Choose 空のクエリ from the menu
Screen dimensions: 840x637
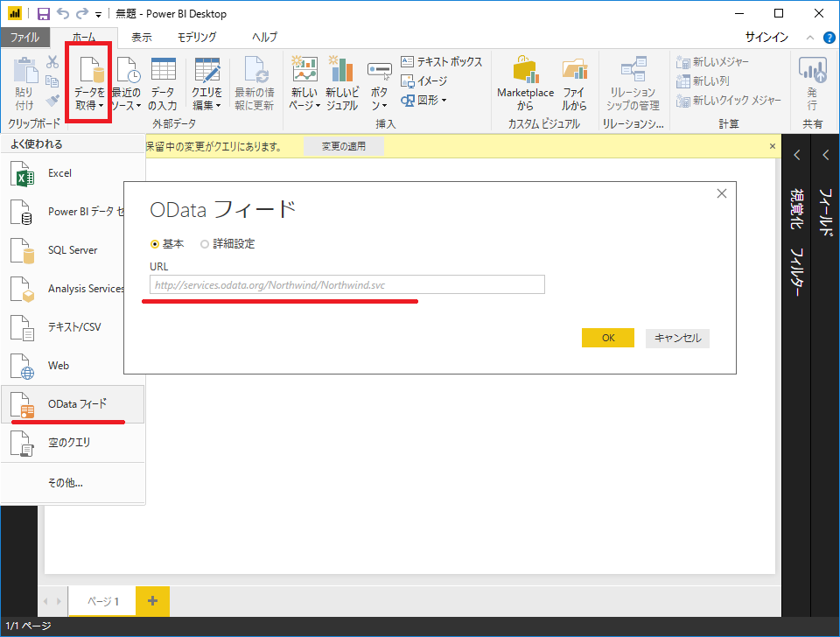[73, 443]
